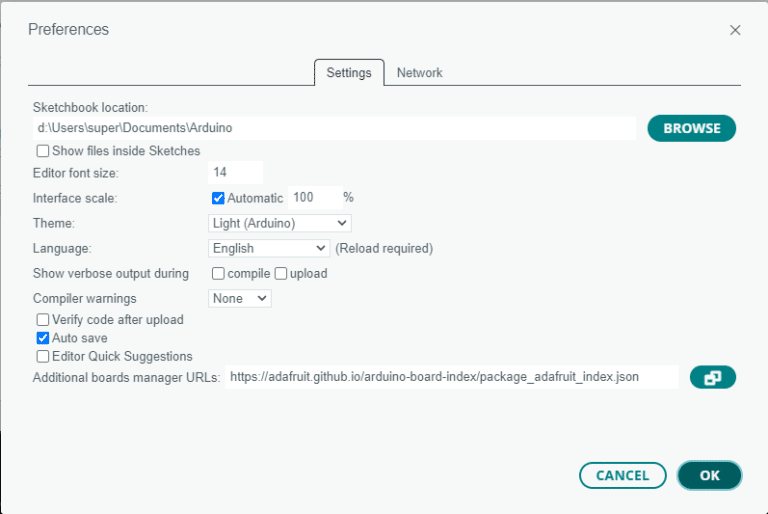Image resolution: width=768 pixels, height=514 pixels.
Task: Close the Preferences dialog with X
Action: (735, 30)
